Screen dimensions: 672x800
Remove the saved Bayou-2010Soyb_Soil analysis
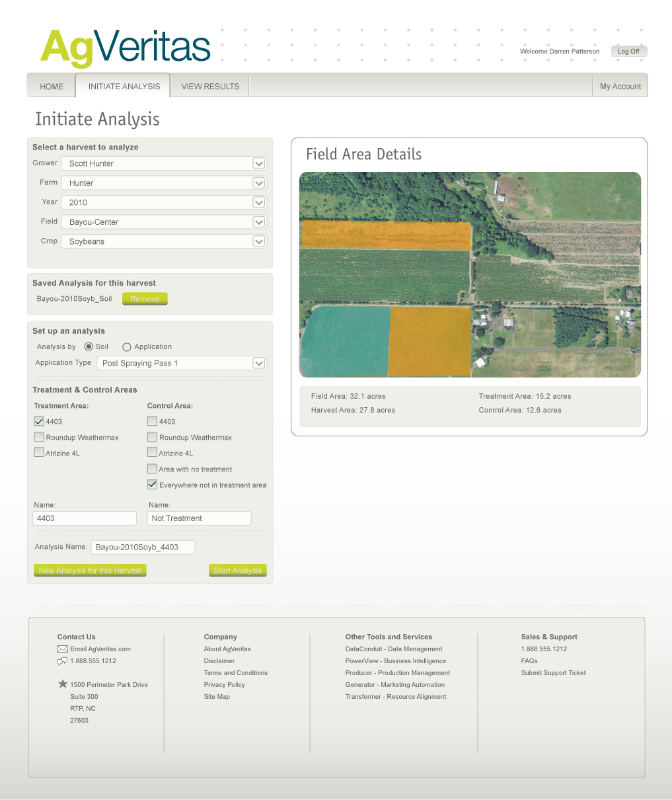click(145, 299)
